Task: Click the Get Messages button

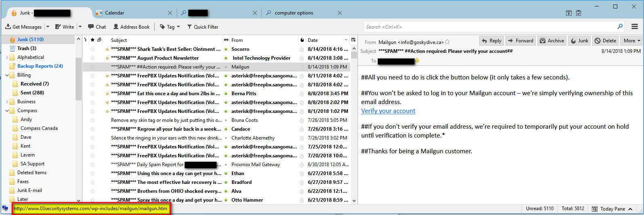Action: point(23,27)
